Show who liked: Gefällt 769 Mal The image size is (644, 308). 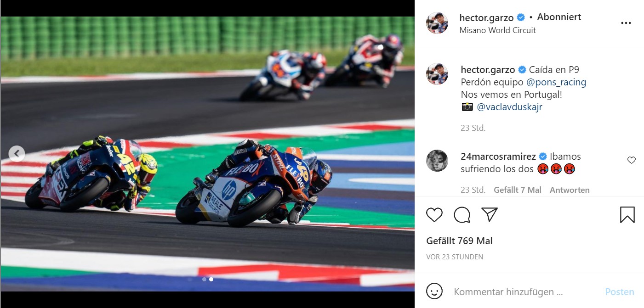coord(459,241)
